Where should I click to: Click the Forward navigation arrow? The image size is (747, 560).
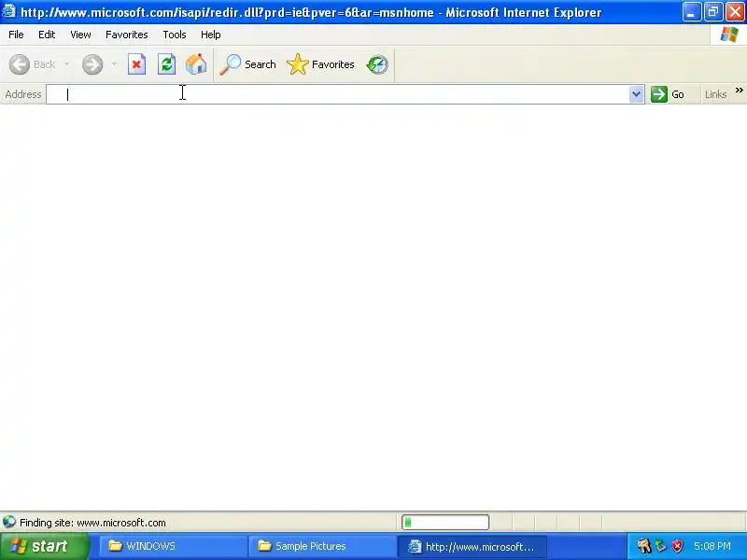point(92,64)
